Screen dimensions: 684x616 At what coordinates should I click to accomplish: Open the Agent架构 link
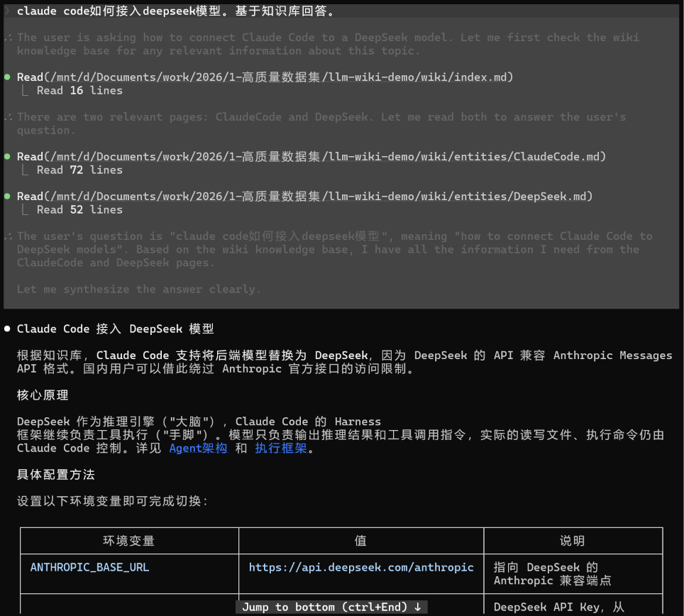point(198,448)
